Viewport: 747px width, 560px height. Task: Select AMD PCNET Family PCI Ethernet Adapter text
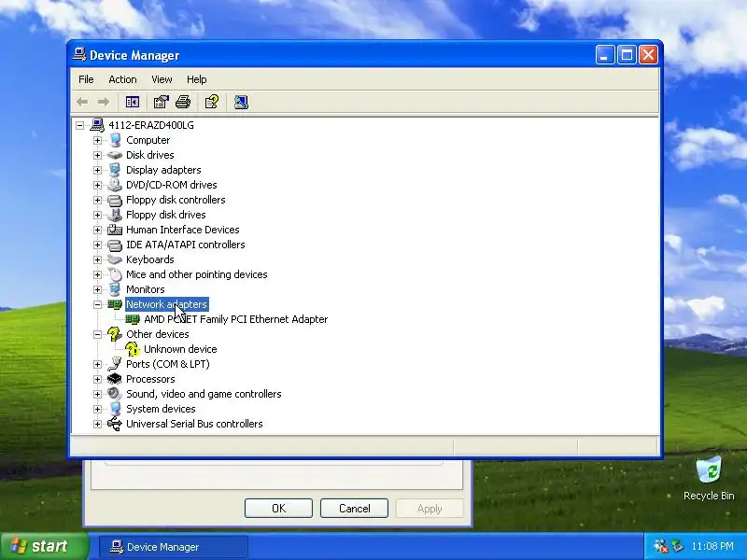click(236, 319)
